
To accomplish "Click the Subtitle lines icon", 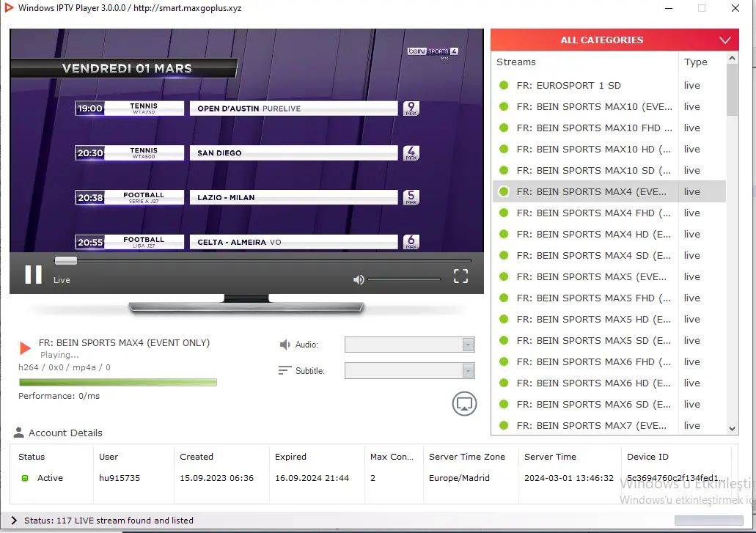I will point(285,370).
